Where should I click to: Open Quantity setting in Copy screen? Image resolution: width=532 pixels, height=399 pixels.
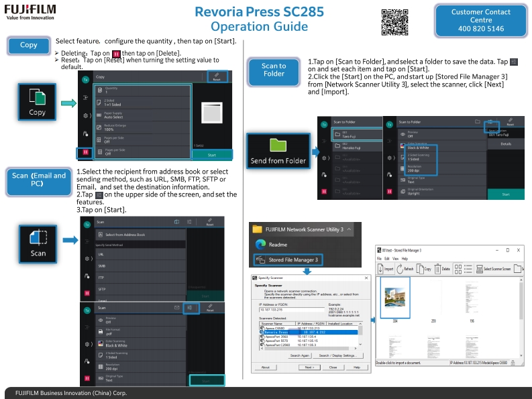142,90
